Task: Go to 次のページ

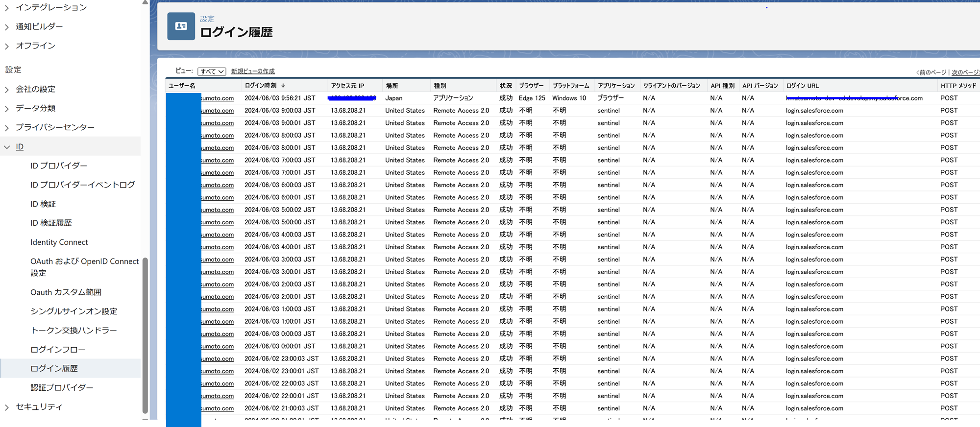Action: coord(965,72)
